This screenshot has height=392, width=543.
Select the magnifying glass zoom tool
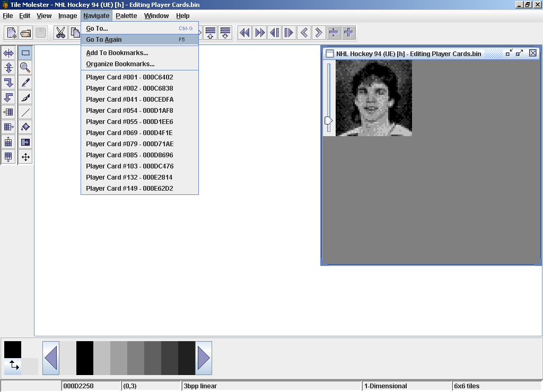pyautogui.click(x=25, y=68)
